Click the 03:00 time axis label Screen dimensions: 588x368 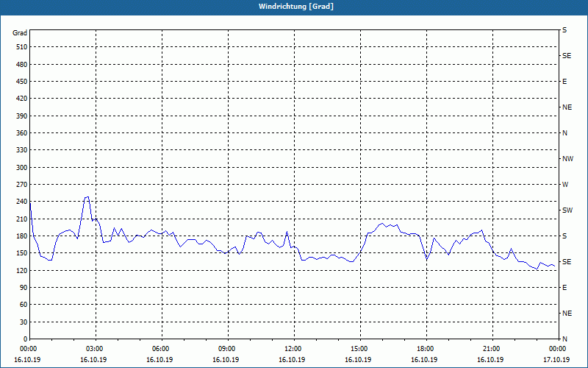(94, 349)
